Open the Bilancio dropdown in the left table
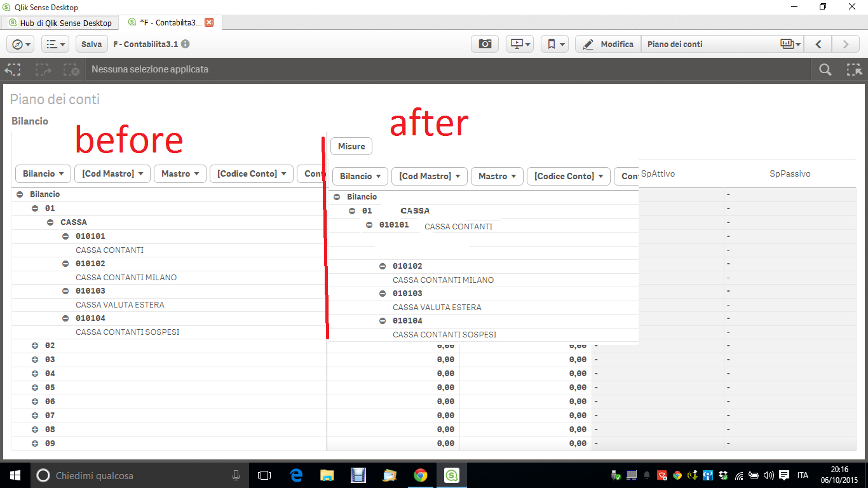 click(43, 173)
